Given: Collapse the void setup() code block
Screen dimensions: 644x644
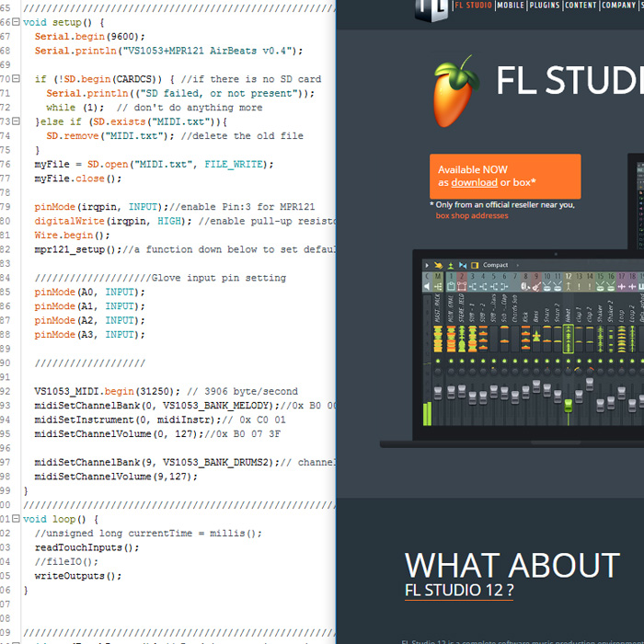Looking at the screenshot, I should [x=16, y=22].
